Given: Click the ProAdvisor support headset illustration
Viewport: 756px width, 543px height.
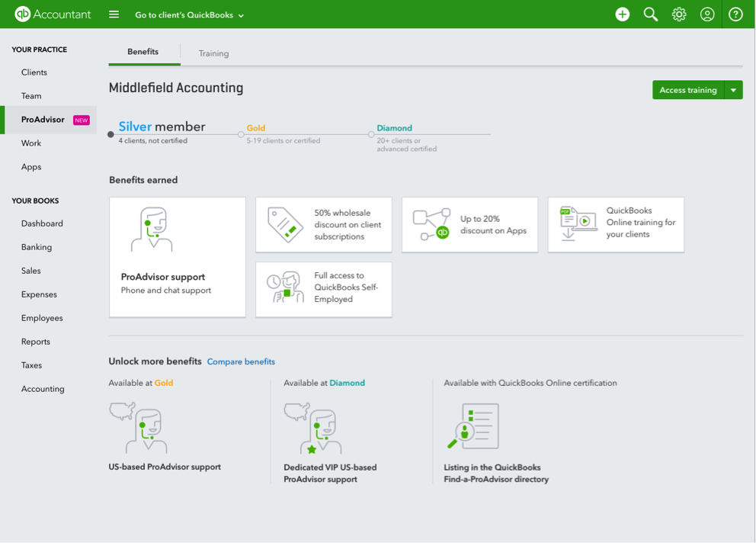Looking at the screenshot, I should click(152, 230).
